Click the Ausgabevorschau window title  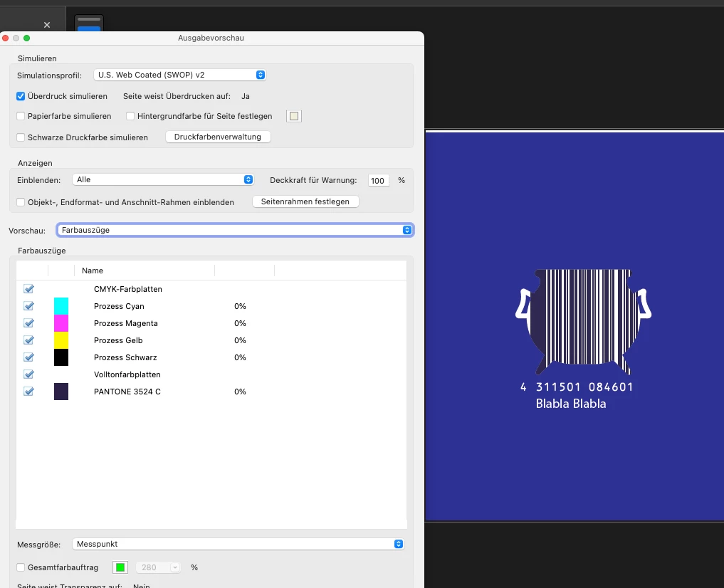211,38
